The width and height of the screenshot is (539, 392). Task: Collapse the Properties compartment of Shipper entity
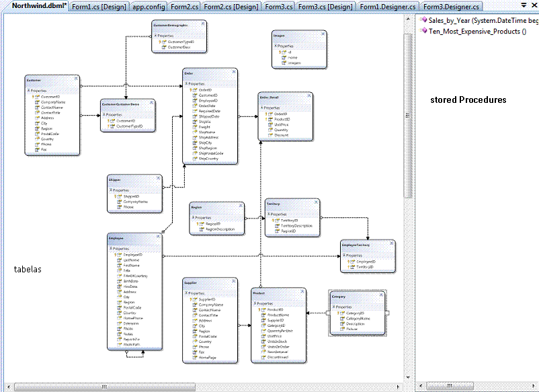tap(111, 190)
